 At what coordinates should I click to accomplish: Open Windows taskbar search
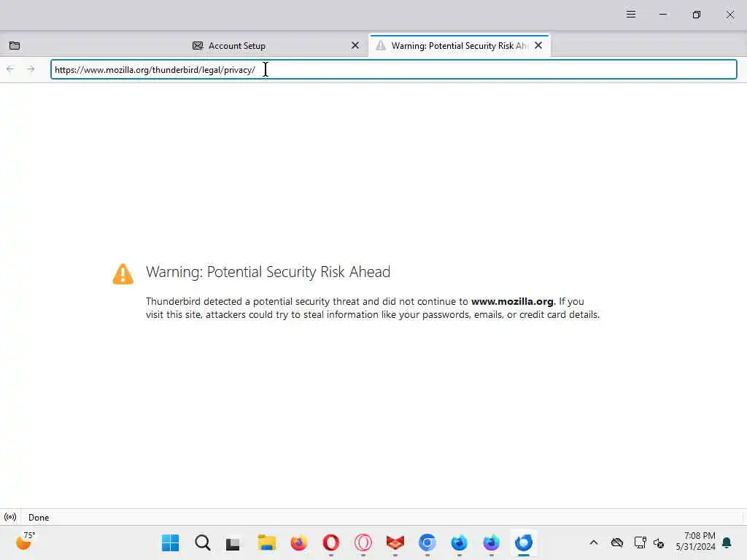[x=203, y=542]
